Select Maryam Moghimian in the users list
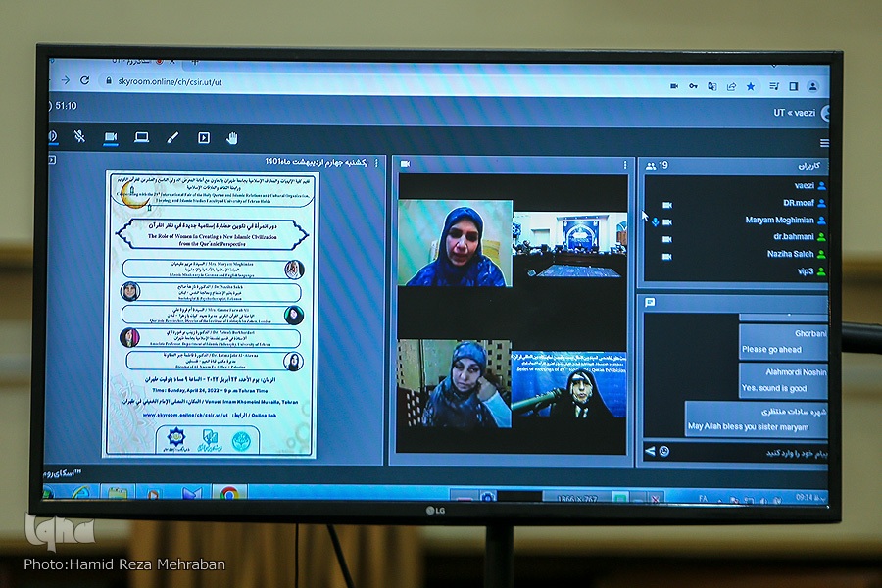 [778, 220]
